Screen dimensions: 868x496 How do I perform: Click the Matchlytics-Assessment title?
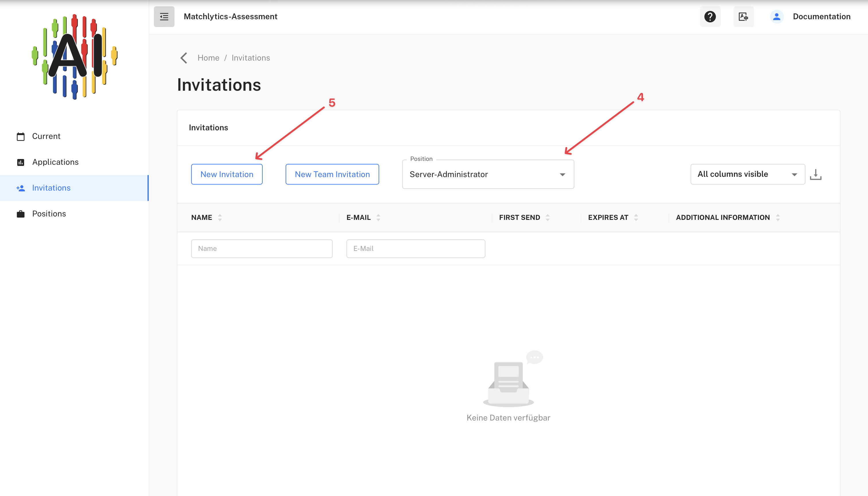(230, 16)
